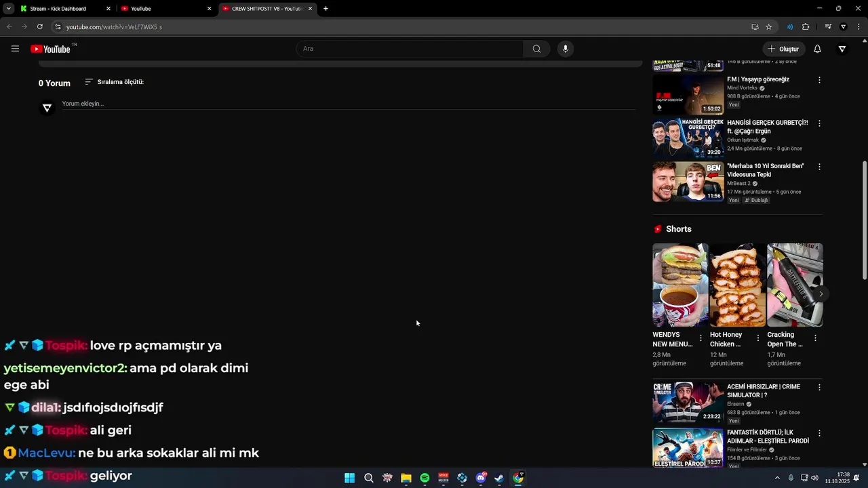Visit Orkun Işıtmak channel

(743, 140)
